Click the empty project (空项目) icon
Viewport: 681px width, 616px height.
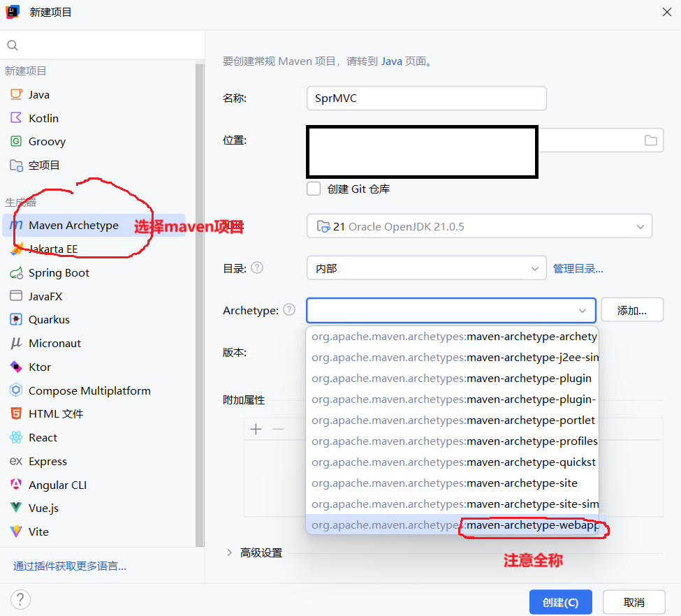click(16, 165)
